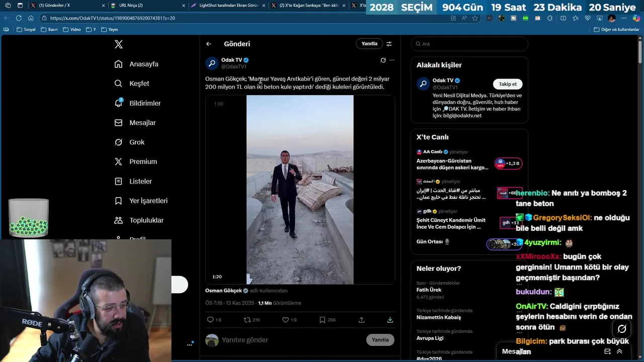Click the Ara search box

[x=469, y=44]
